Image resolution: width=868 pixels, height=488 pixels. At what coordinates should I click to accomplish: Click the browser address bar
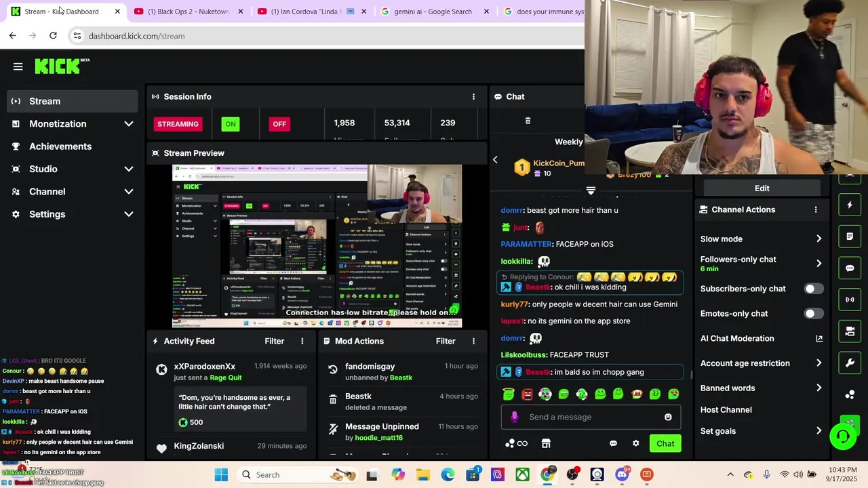click(x=325, y=36)
